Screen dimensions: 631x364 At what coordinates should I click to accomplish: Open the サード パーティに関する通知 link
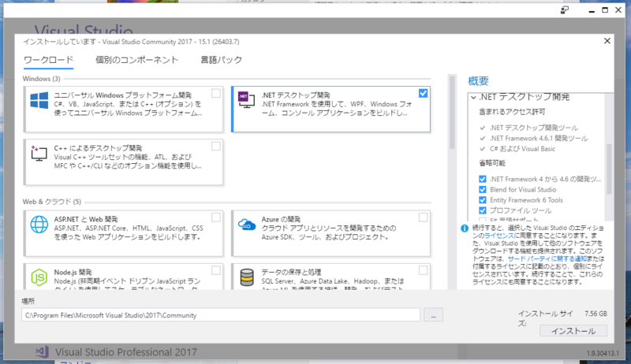click(547, 258)
